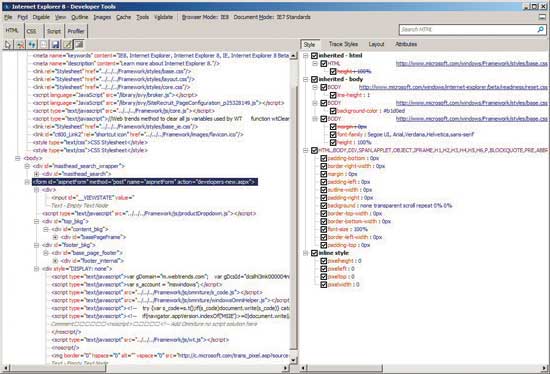Select the productDropdown.js script row
The width and height of the screenshot is (550, 374).
pos(149,214)
